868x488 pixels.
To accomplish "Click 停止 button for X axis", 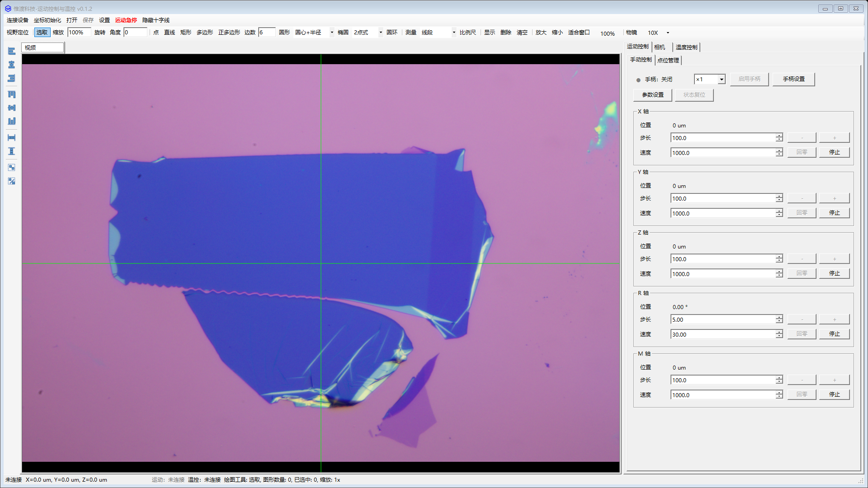I will coord(834,153).
